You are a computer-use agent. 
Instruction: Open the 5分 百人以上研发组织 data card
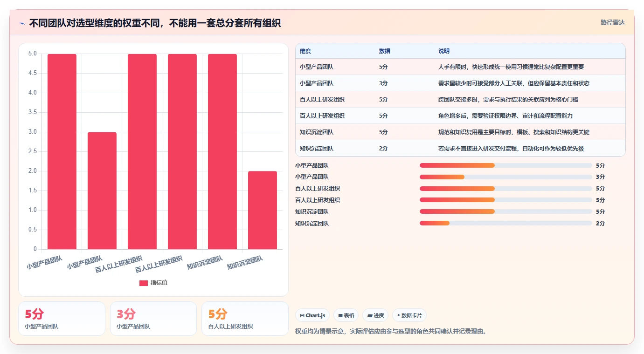click(245, 319)
